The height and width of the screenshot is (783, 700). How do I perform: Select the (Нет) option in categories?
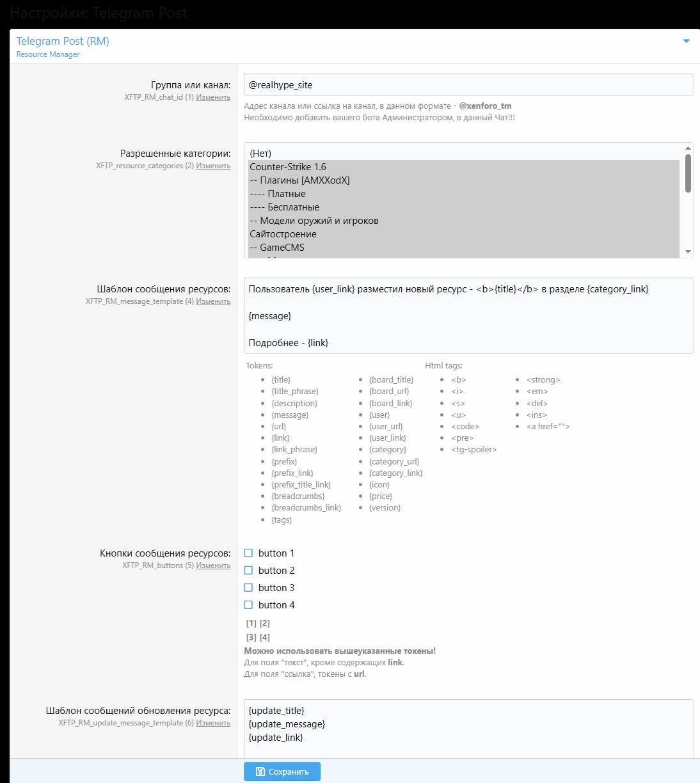(260, 154)
